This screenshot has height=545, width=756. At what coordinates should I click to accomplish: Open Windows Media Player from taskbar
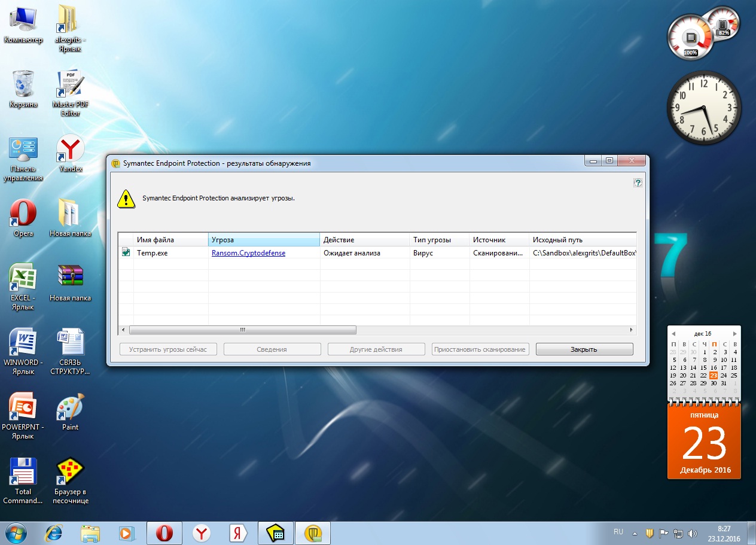tap(126, 533)
